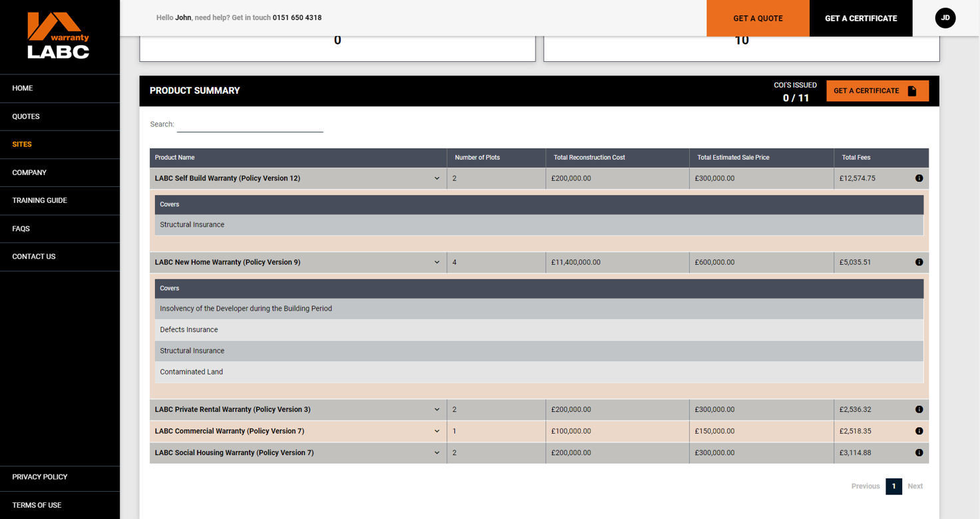Screen dimensions: 980x519
Task: Click £12,574.75 total fees value
Action: pyautogui.click(x=857, y=178)
